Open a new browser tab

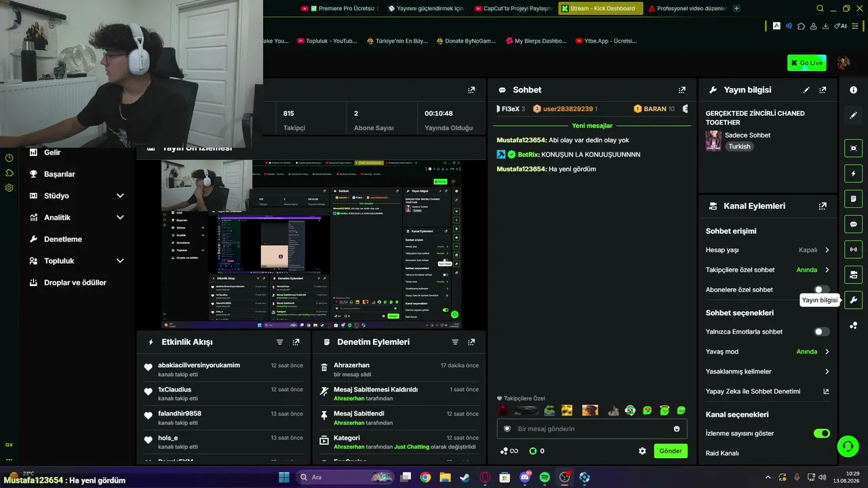pos(737,9)
